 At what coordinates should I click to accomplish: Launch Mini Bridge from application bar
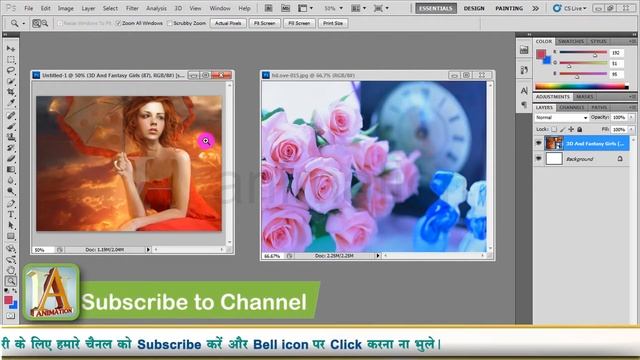[286, 8]
